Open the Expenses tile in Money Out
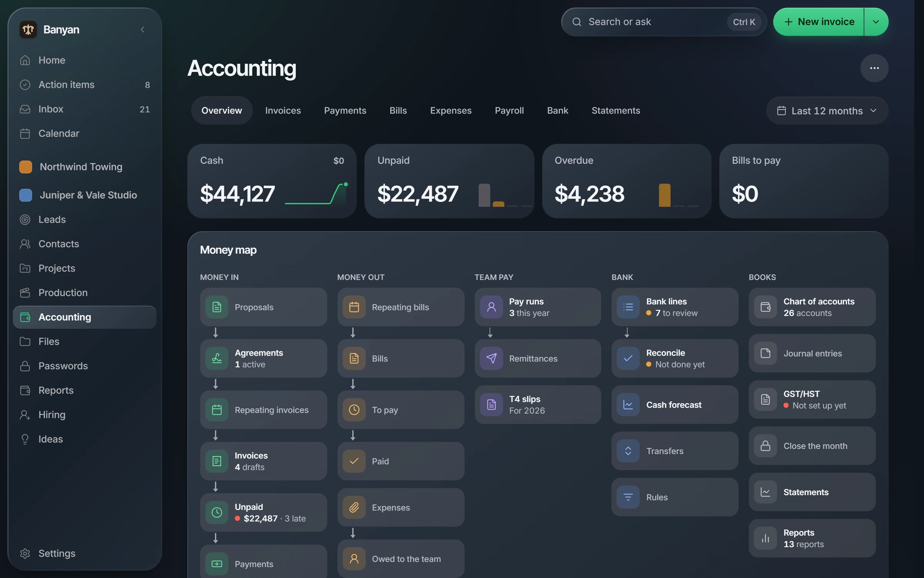This screenshot has height=578, width=924. 401,507
